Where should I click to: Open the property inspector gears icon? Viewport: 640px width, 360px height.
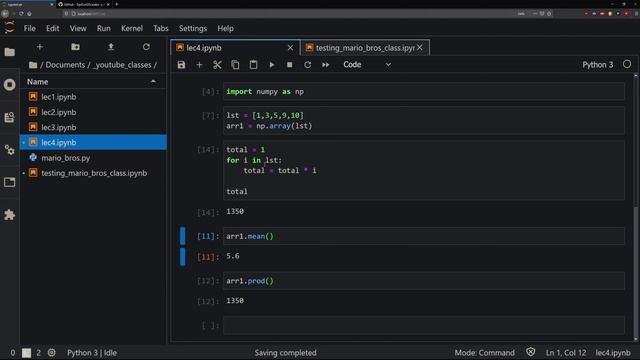click(9, 150)
